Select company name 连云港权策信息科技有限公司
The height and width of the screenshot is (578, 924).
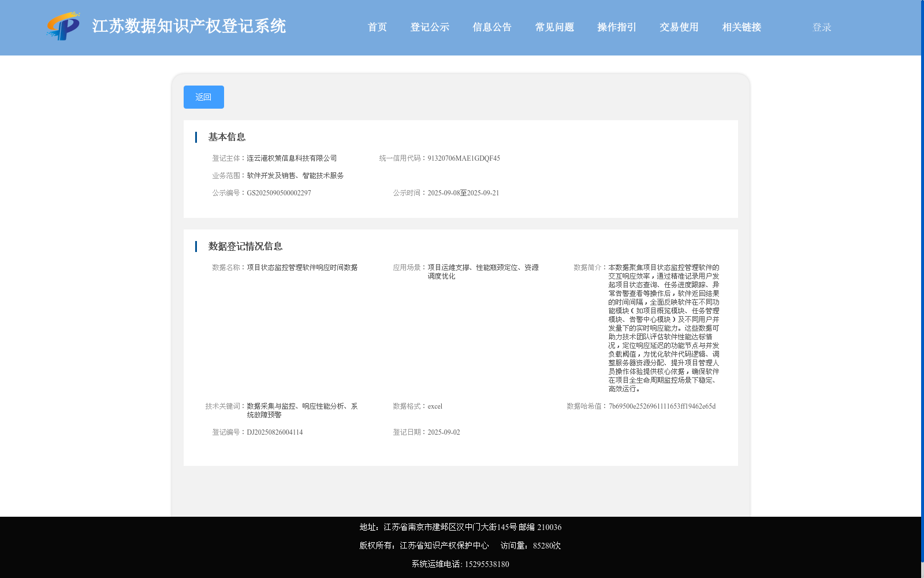[x=292, y=158]
